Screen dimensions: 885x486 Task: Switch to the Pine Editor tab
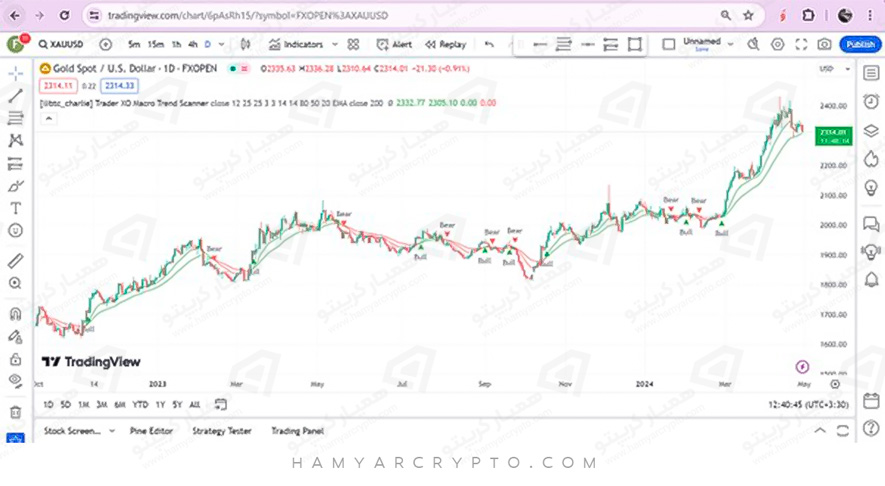pyautogui.click(x=151, y=431)
